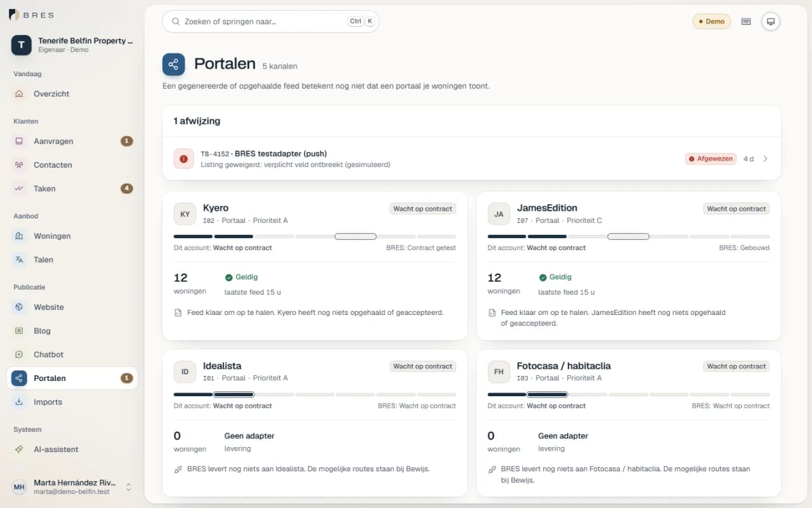Click the Afgewezen status badge
Viewport: 812px width, 508px height.
[x=710, y=159]
